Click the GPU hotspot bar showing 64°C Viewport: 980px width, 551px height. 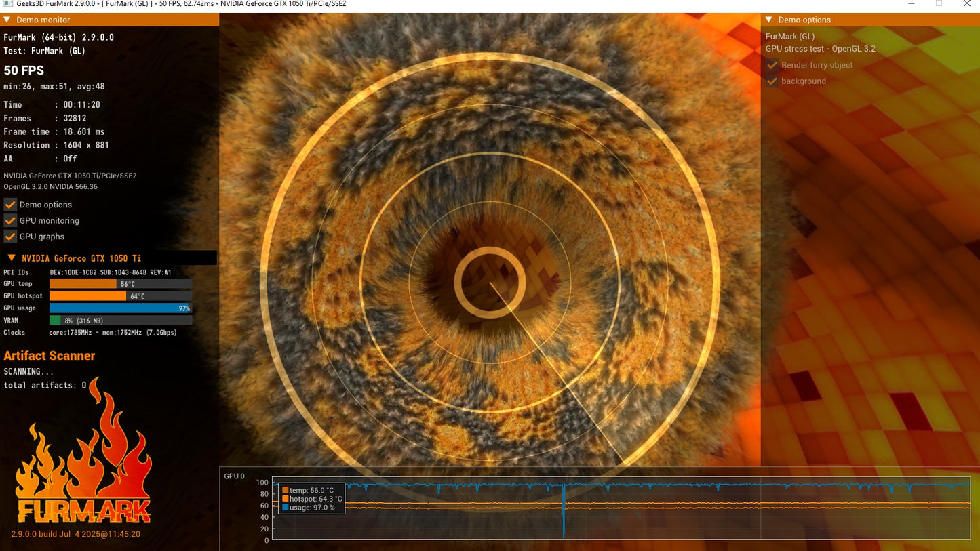121,296
